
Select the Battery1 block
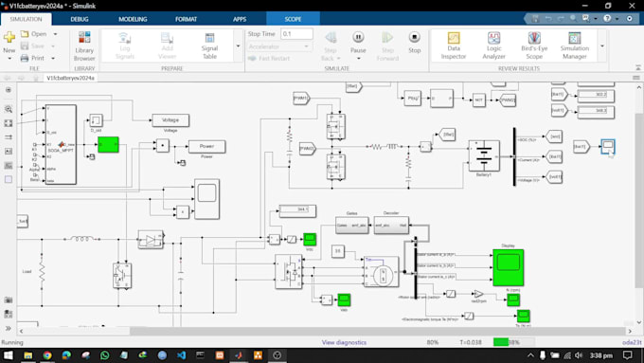[x=484, y=155]
